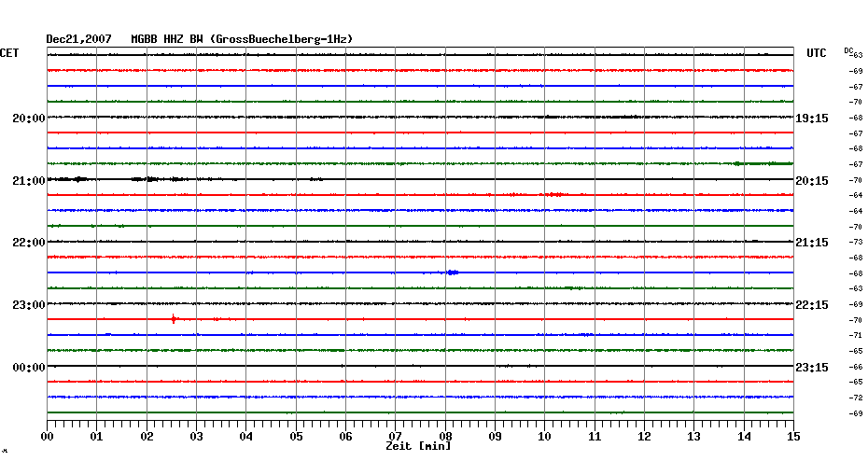Screen dimensions: 868x461
Task: Click the "UTC" timezone label
Action: [x=816, y=53]
